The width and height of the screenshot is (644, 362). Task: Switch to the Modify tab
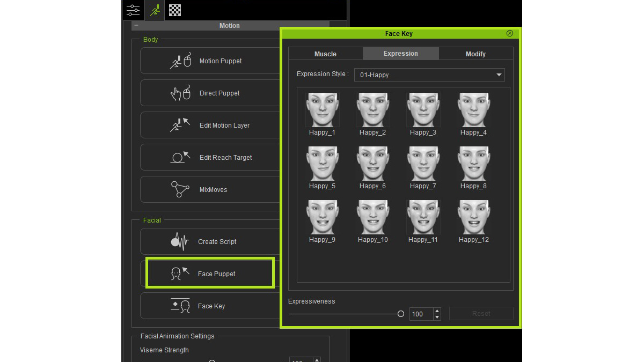click(x=475, y=54)
